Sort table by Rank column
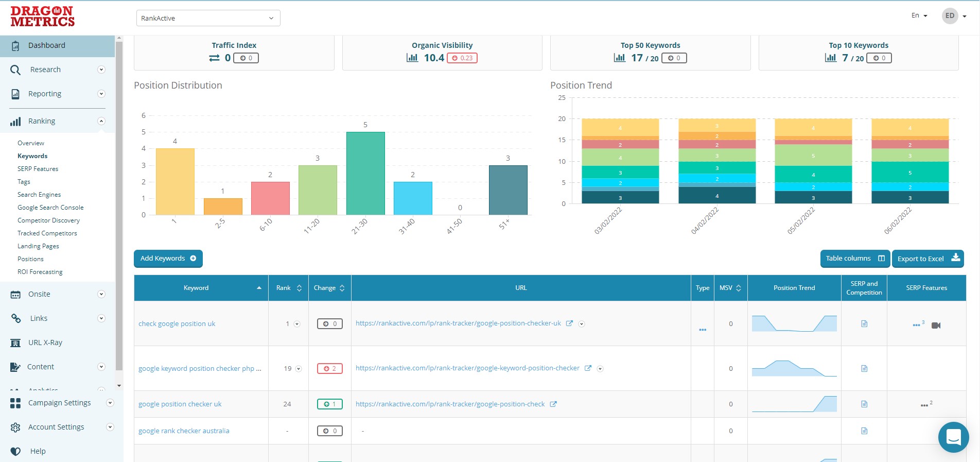 point(289,288)
